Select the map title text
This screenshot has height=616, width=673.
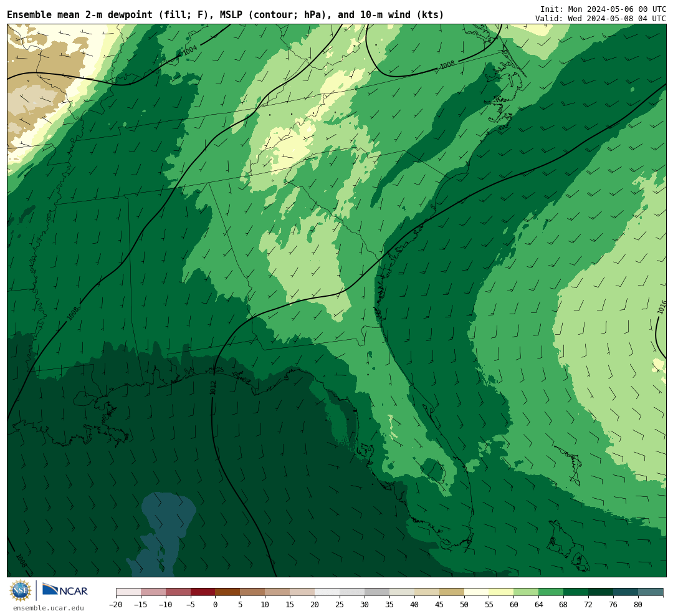point(226,14)
